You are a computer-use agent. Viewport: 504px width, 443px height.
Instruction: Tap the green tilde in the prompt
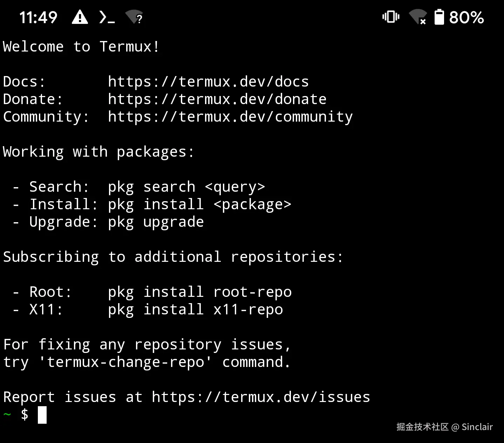[7, 415]
